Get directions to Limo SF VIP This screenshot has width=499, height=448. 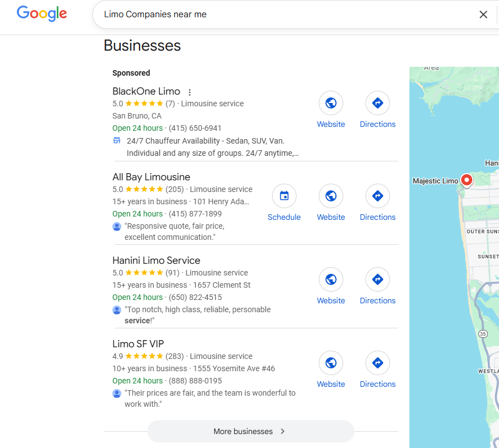point(378,363)
